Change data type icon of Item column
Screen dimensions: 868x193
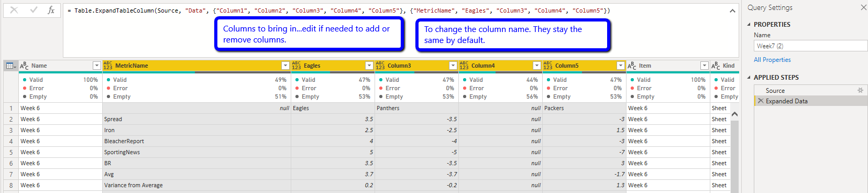[632, 66]
